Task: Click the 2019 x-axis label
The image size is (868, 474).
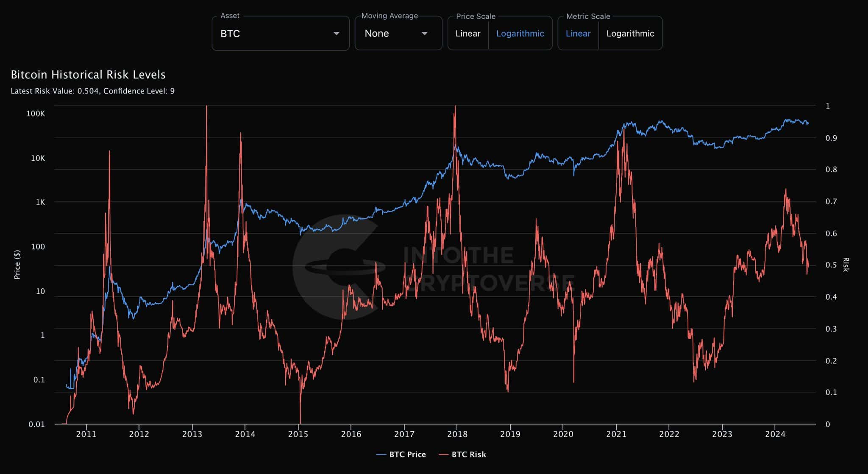Action: pyautogui.click(x=510, y=434)
